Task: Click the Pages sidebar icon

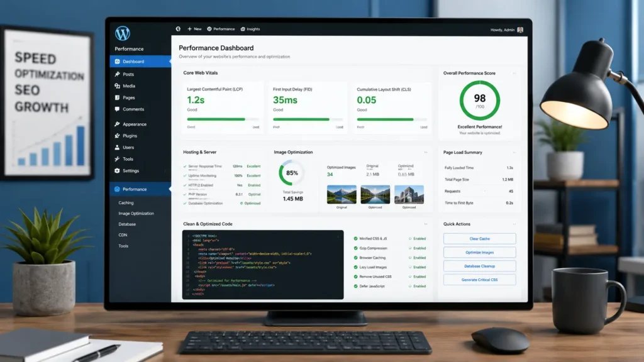Action: (117, 97)
